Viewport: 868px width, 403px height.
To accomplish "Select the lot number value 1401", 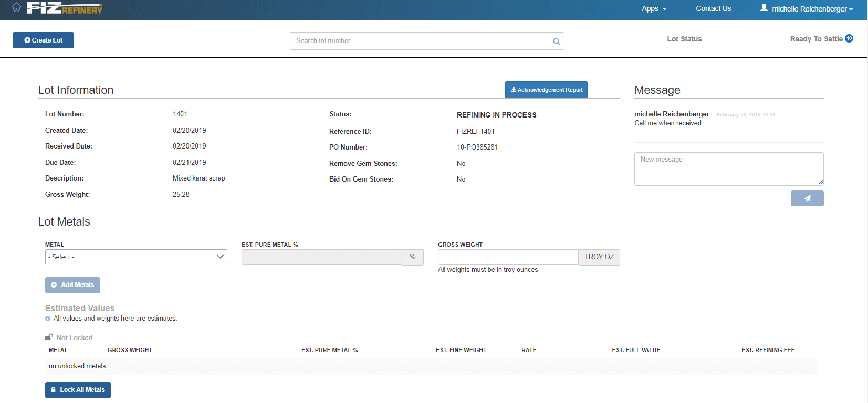I will (x=180, y=114).
